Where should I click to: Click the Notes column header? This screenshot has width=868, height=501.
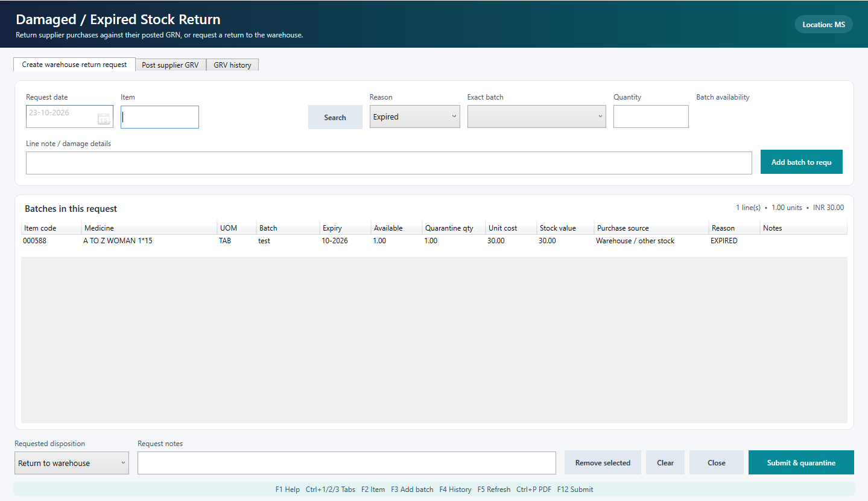[x=803, y=228]
